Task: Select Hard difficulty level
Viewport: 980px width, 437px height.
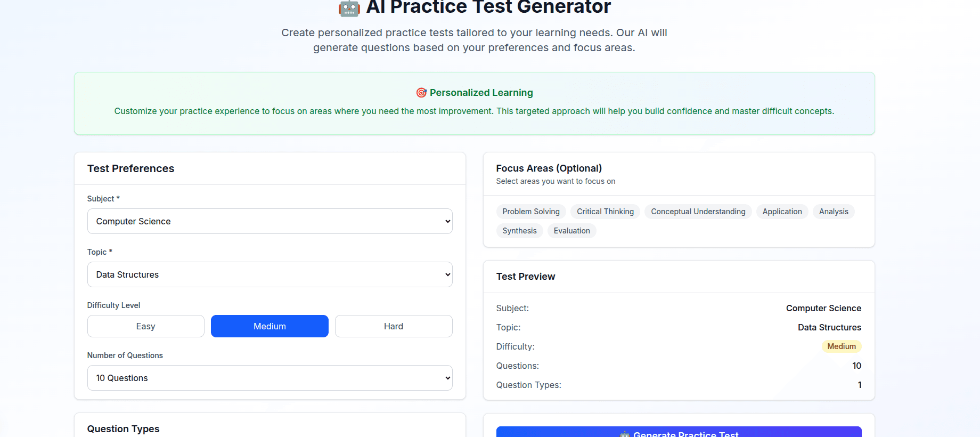Action: coord(394,326)
